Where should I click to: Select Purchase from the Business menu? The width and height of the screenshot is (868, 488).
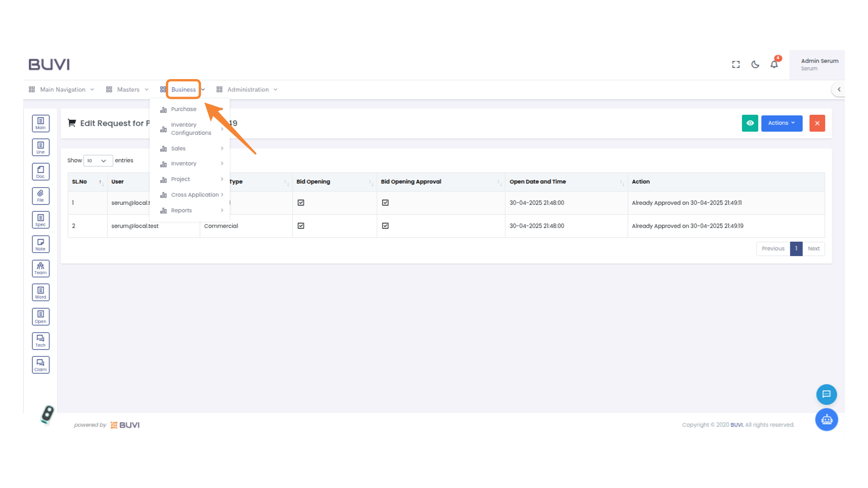(x=184, y=109)
